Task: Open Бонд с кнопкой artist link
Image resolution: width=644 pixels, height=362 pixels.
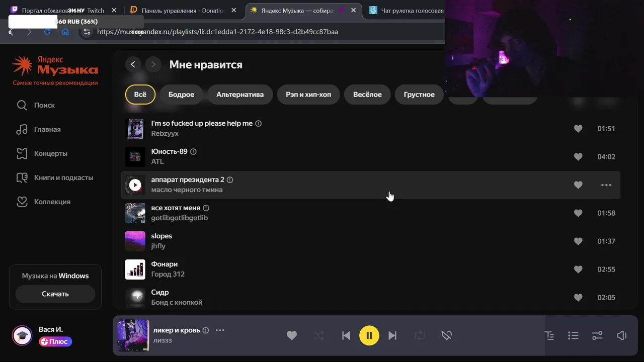Action: pos(177,302)
